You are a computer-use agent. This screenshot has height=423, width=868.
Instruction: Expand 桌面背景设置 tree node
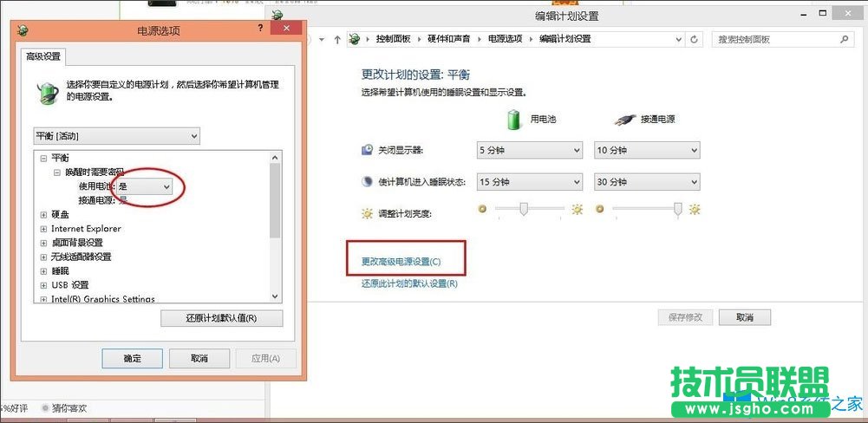point(43,243)
